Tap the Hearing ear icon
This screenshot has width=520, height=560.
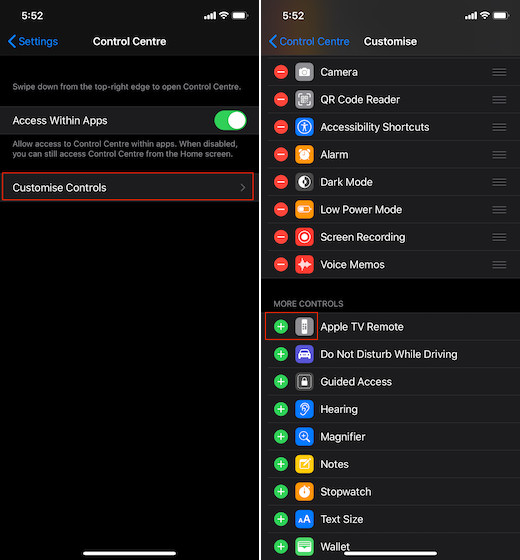coord(304,409)
